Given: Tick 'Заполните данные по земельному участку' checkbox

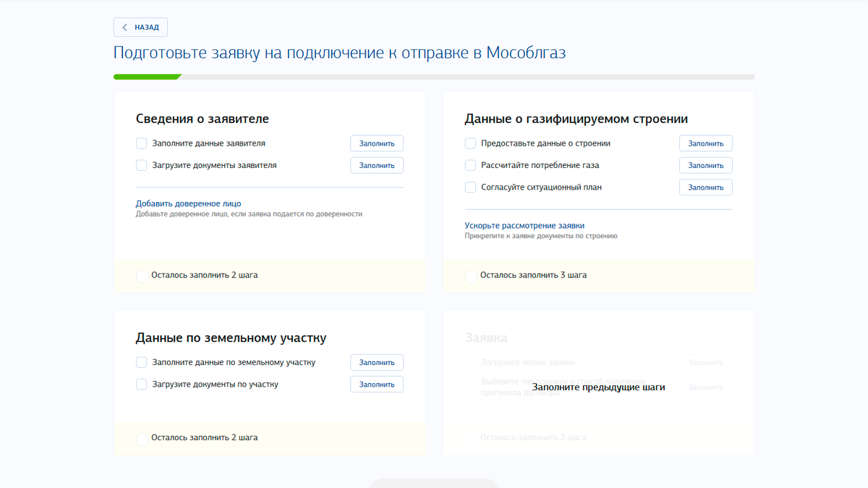Looking at the screenshot, I should coord(142,362).
